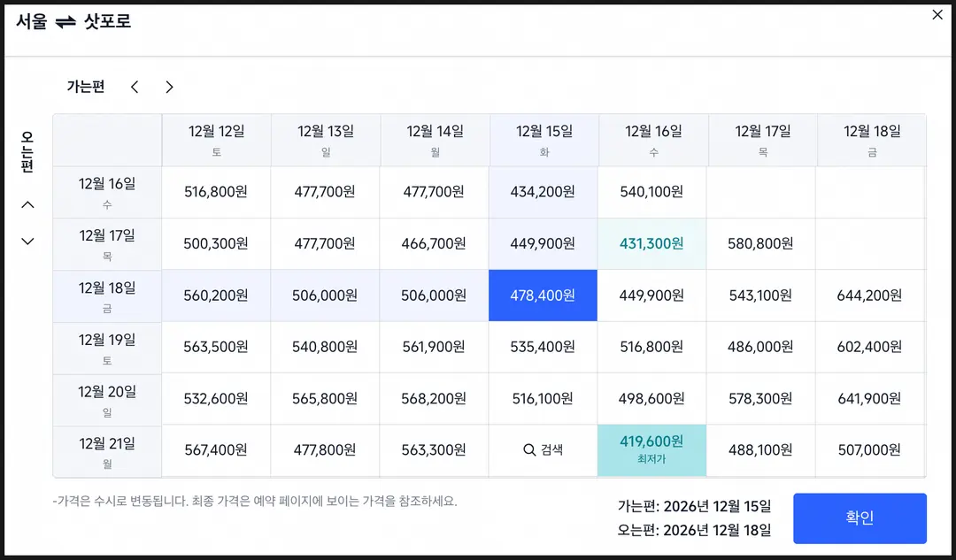Choose the 12월 12일 departure column header
956x560 pixels.
tap(217, 140)
